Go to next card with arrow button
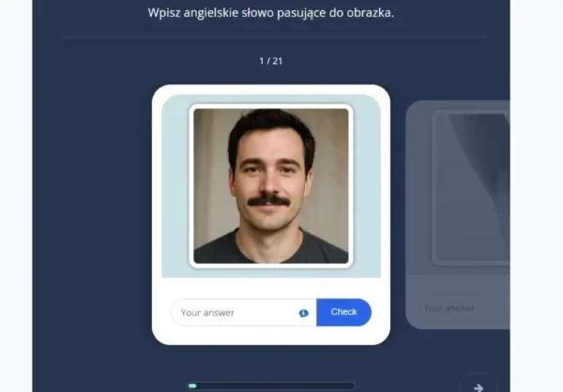 [479, 387]
